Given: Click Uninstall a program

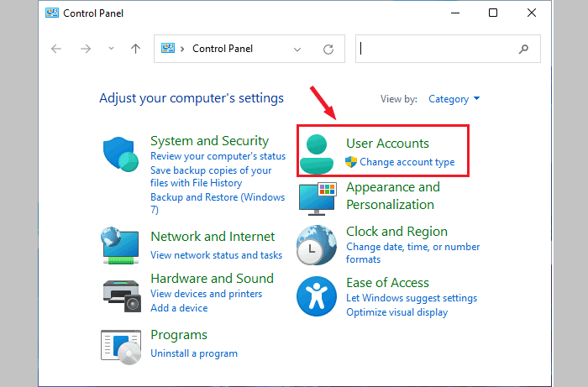Looking at the screenshot, I should tap(194, 353).
